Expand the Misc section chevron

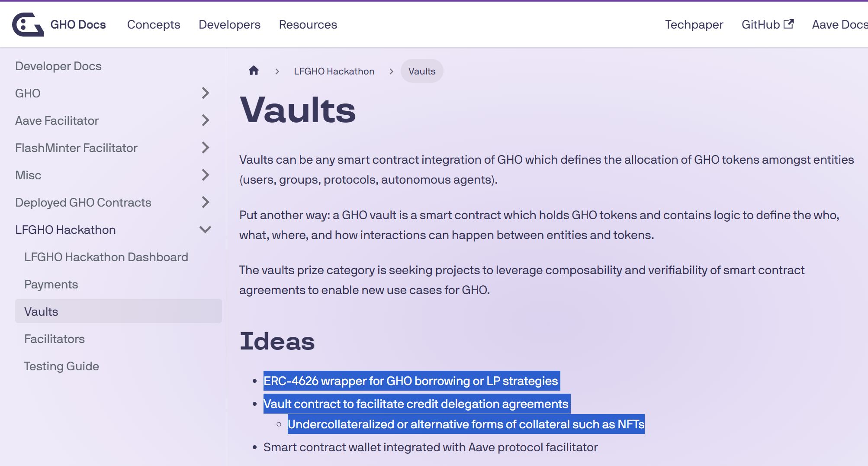[206, 175]
